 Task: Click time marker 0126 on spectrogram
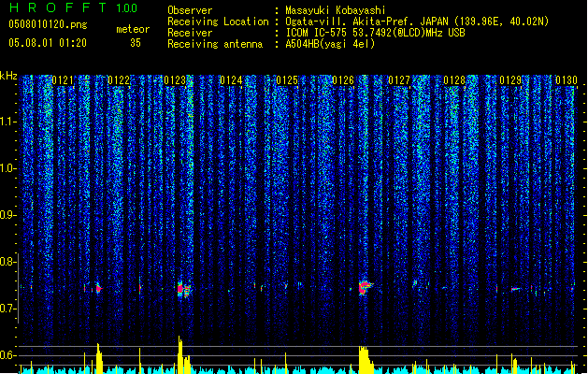[343, 80]
